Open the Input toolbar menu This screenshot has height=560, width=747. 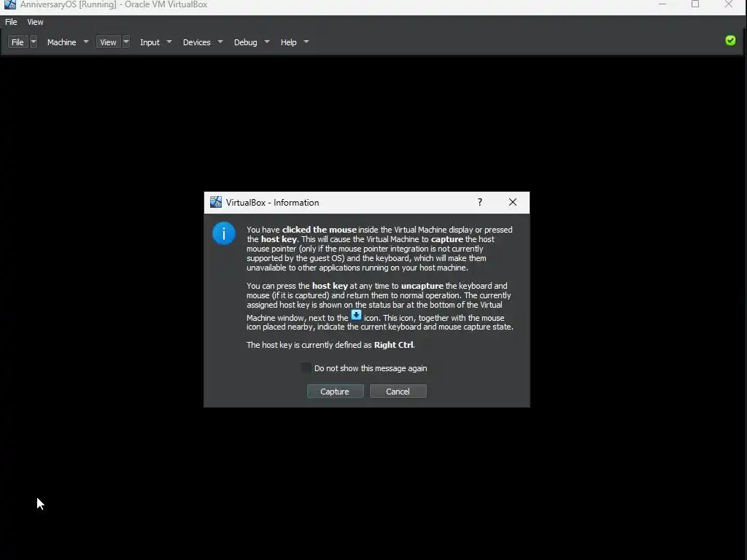(x=150, y=42)
